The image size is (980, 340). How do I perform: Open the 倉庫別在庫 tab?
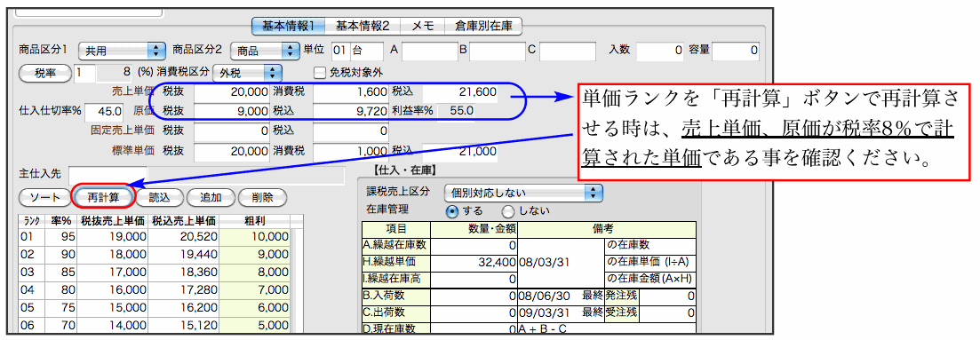tap(483, 26)
